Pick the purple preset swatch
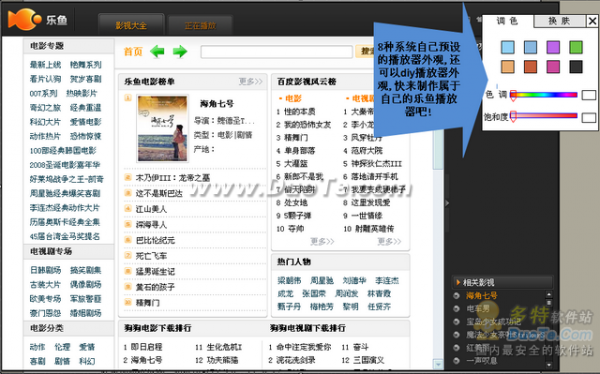Viewport: 600px width, 374px height. pos(553,47)
